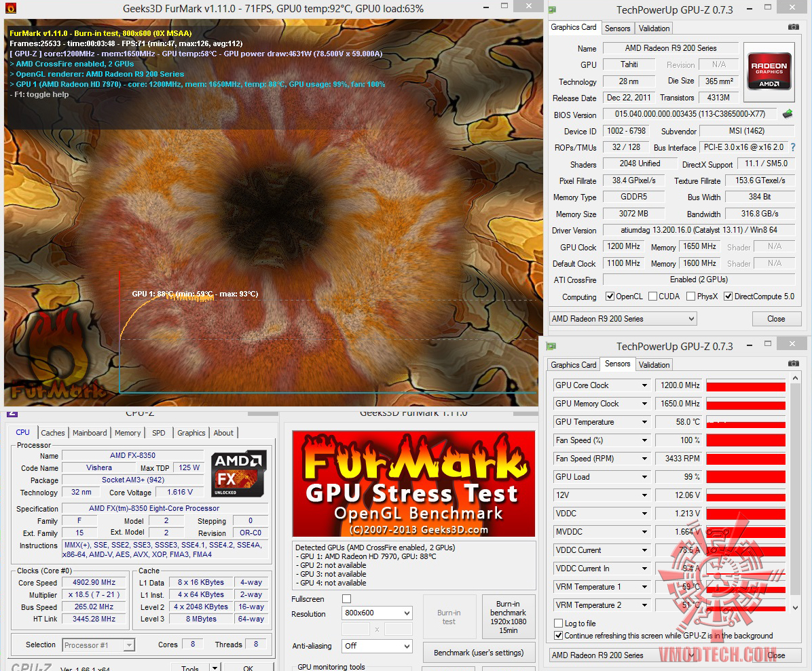Toggle the CUDA checkbox
Image resolution: width=812 pixels, height=671 pixels.
point(653,296)
